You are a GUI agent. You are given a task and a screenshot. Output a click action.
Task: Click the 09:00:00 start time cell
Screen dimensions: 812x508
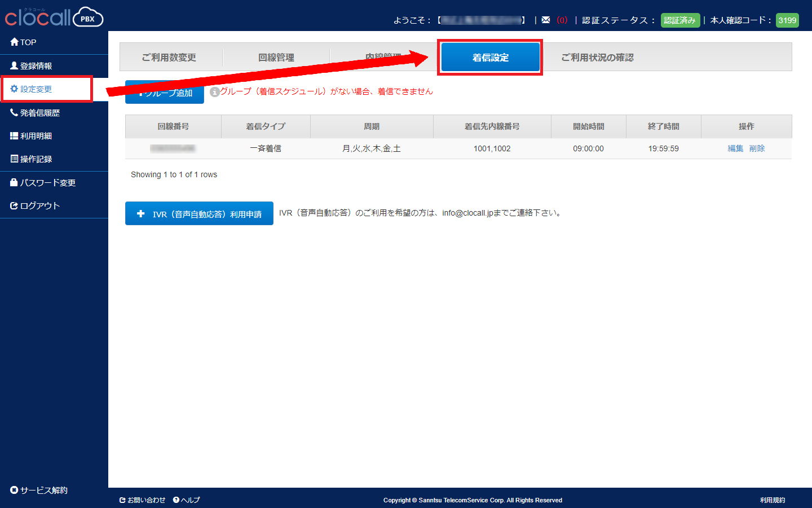tap(589, 148)
